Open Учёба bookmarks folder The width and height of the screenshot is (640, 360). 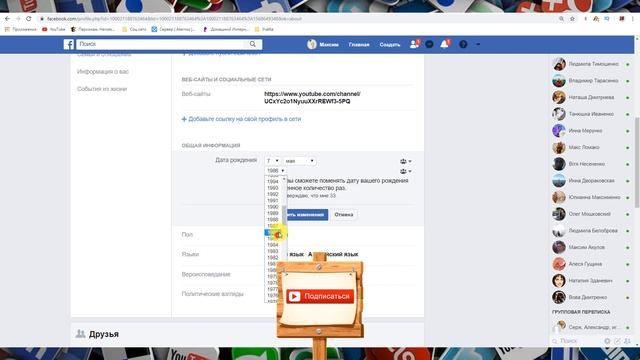pyautogui.click(x=264, y=29)
